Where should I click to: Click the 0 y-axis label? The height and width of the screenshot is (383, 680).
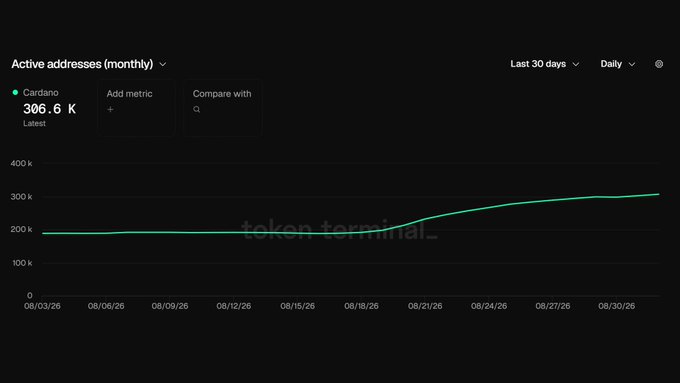coord(29,295)
